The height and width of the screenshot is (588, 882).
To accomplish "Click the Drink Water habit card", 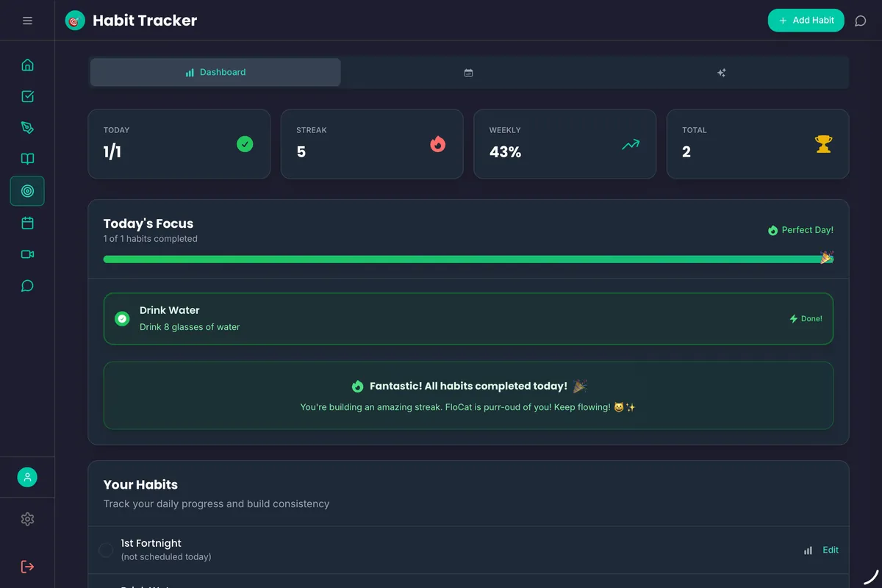I will point(468,319).
